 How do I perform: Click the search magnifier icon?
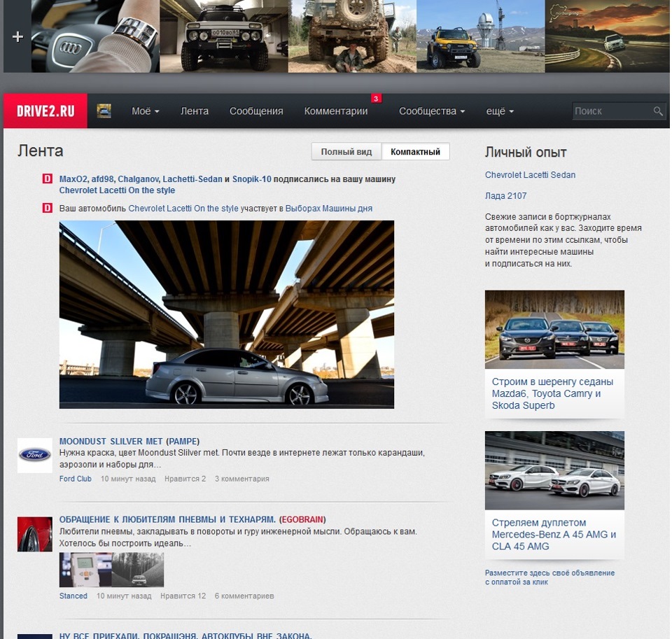tap(658, 111)
